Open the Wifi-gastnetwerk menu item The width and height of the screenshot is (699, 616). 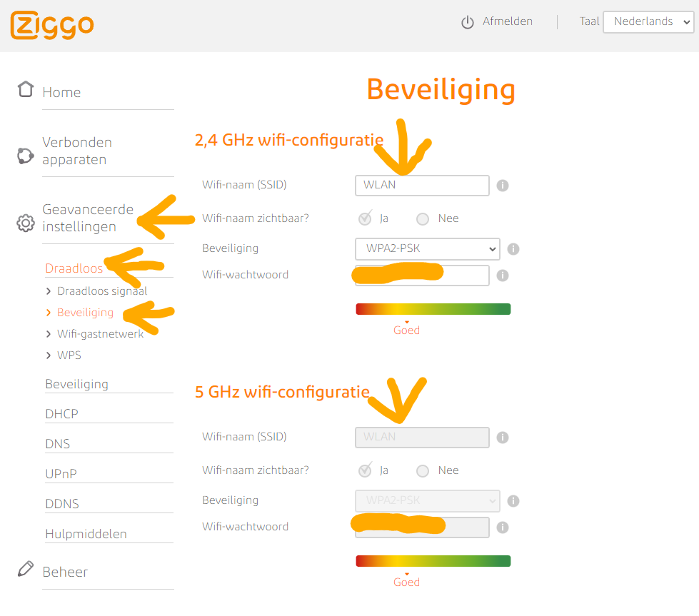point(100,334)
